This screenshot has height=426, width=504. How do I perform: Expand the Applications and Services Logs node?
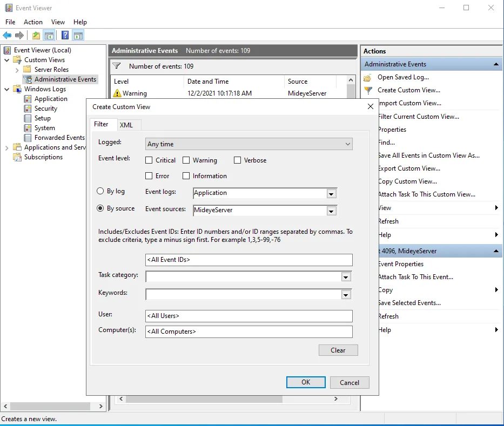click(7, 147)
